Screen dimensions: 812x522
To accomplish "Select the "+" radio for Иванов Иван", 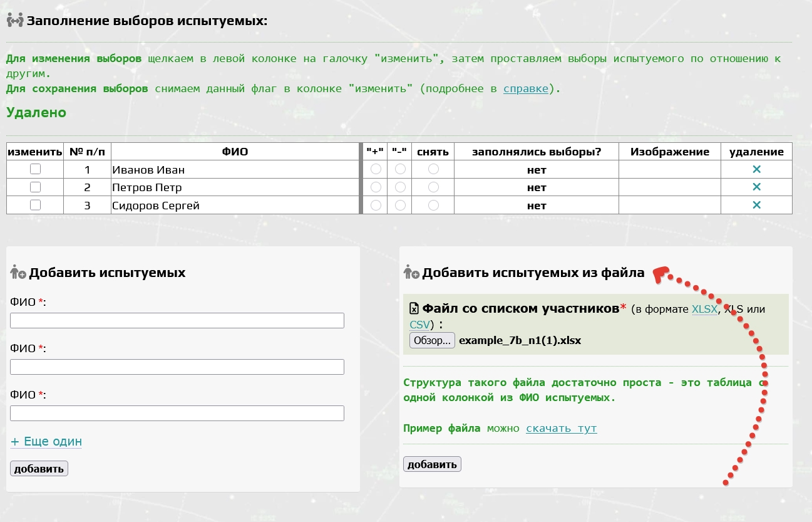I will pyautogui.click(x=376, y=169).
